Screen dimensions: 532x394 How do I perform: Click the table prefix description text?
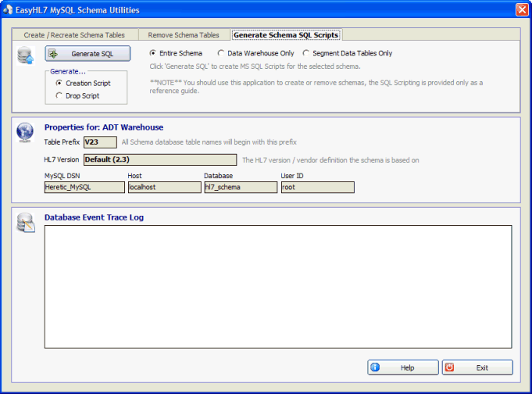coord(209,142)
